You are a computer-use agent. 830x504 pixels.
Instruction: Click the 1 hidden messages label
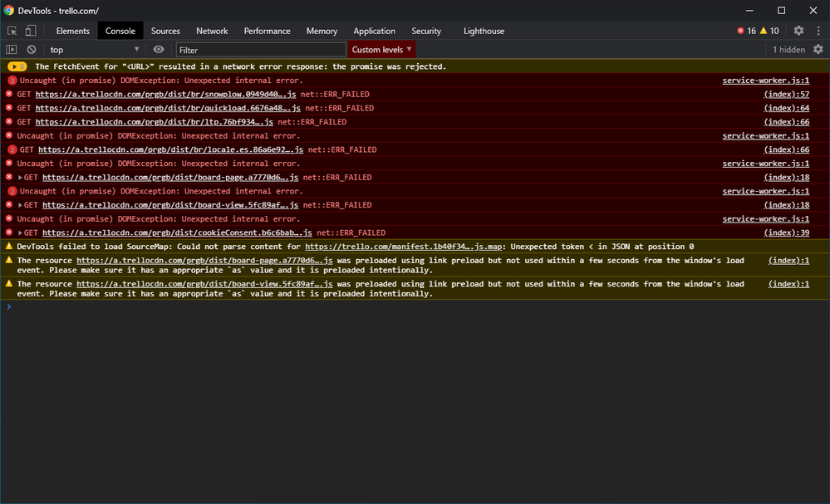[x=788, y=49]
